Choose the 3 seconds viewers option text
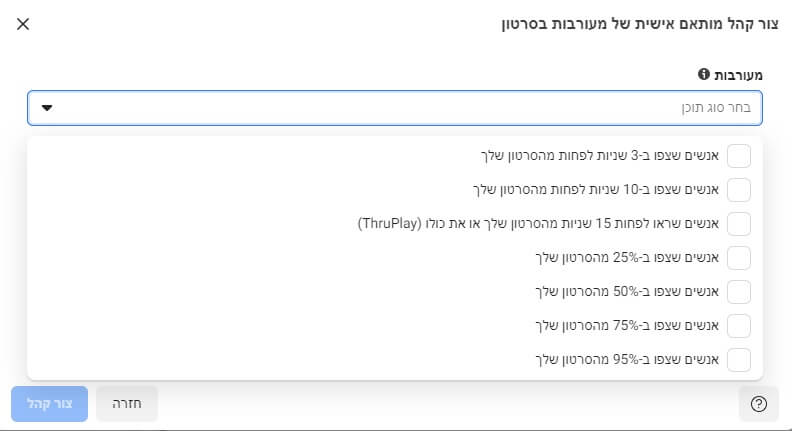The height and width of the screenshot is (431, 792). [597, 156]
